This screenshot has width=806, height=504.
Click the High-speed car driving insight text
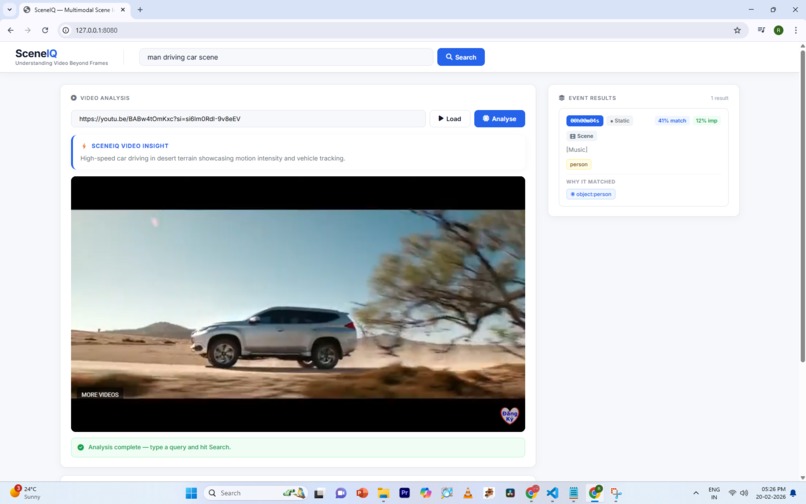[212, 158]
